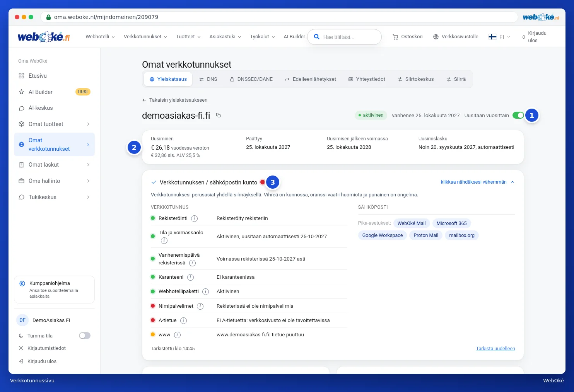Switch to the DNS tab
This screenshot has width=574, height=392.
208,79
